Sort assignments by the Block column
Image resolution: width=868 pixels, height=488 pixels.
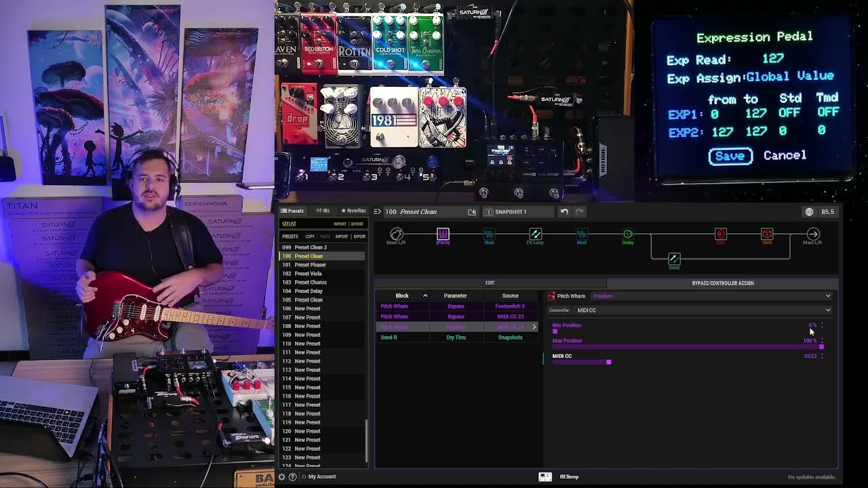coord(402,296)
